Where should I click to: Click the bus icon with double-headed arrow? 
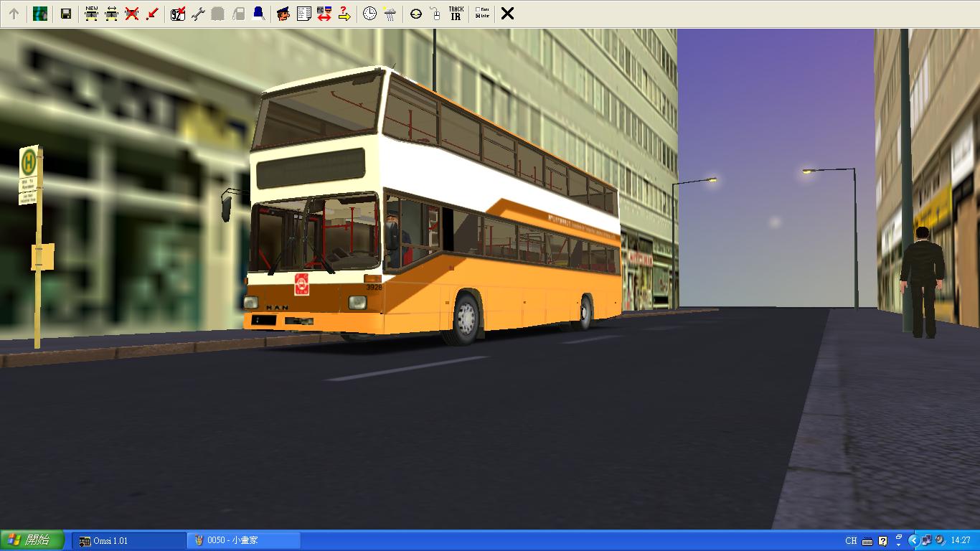[x=111, y=14]
